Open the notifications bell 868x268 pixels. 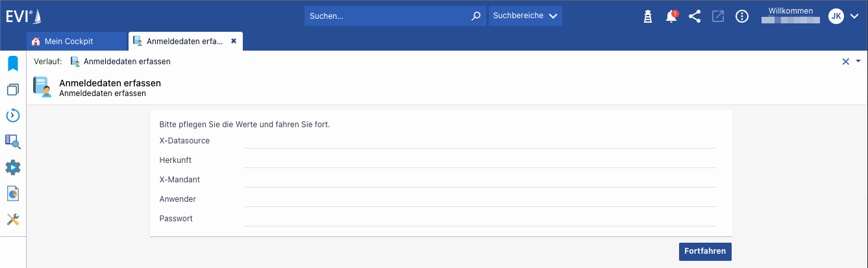[671, 16]
